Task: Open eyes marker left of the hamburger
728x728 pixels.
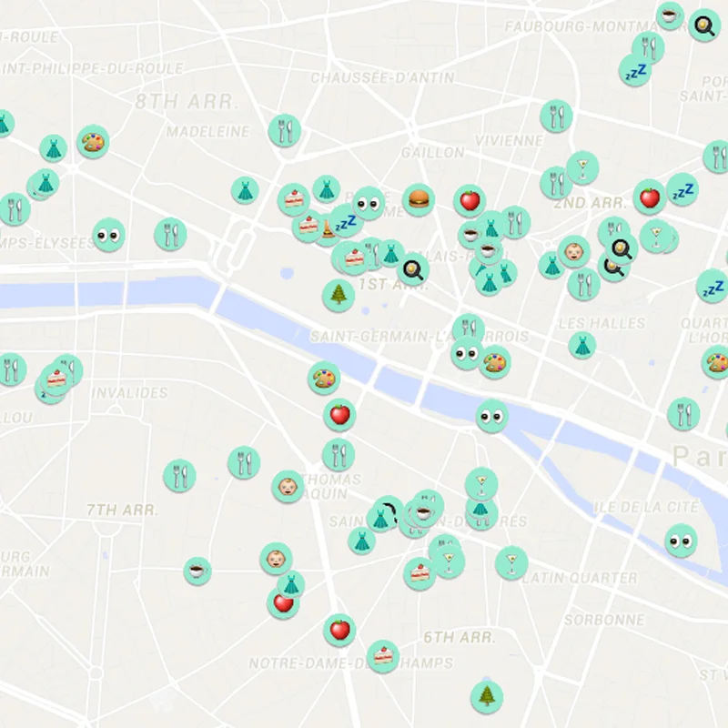Action: pyautogui.click(x=369, y=203)
